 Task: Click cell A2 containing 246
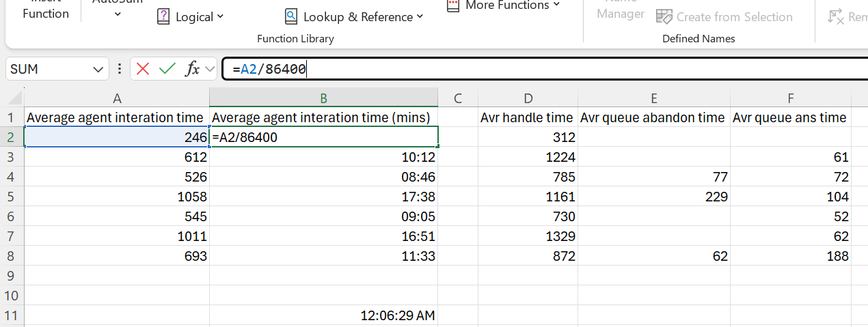[x=117, y=137]
